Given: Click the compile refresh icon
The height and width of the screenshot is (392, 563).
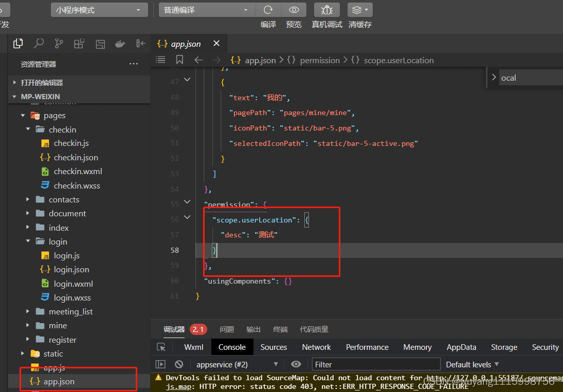Looking at the screenshot, I should pos(268,10).
